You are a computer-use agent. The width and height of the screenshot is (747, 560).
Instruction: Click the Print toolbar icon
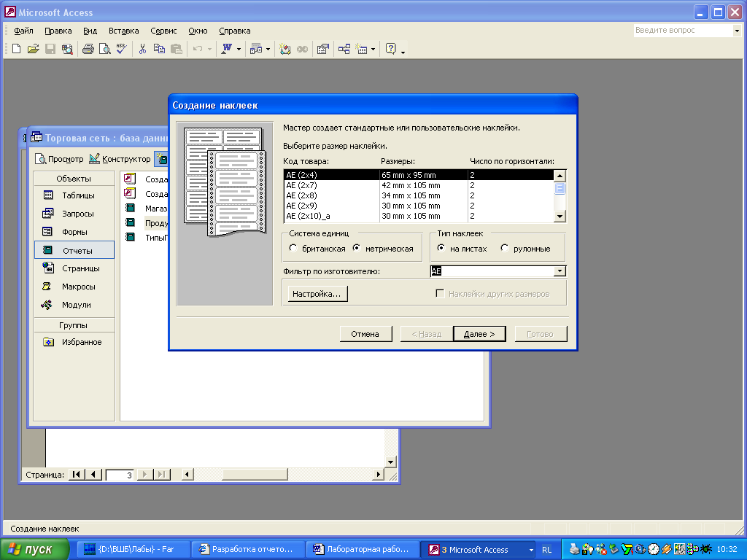(x=88, y=49)
